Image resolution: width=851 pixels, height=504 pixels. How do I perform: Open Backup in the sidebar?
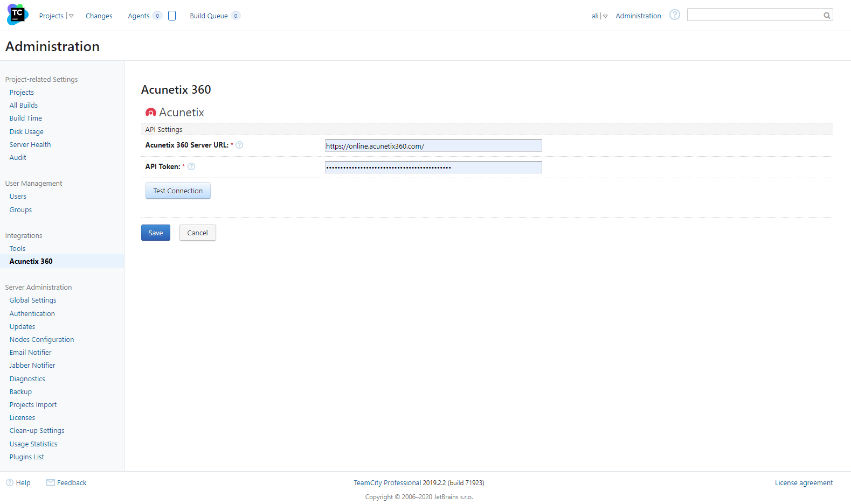[20, 391]
